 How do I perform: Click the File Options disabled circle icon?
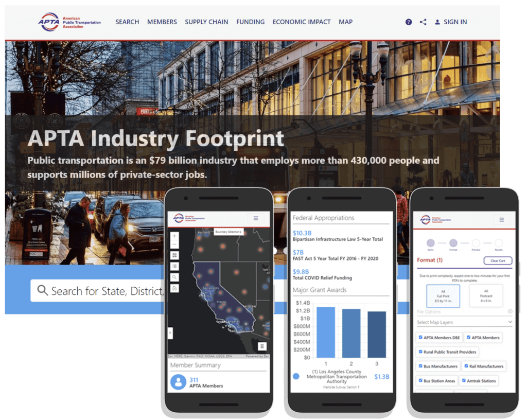pyautogui.click(x=510, y=311)
